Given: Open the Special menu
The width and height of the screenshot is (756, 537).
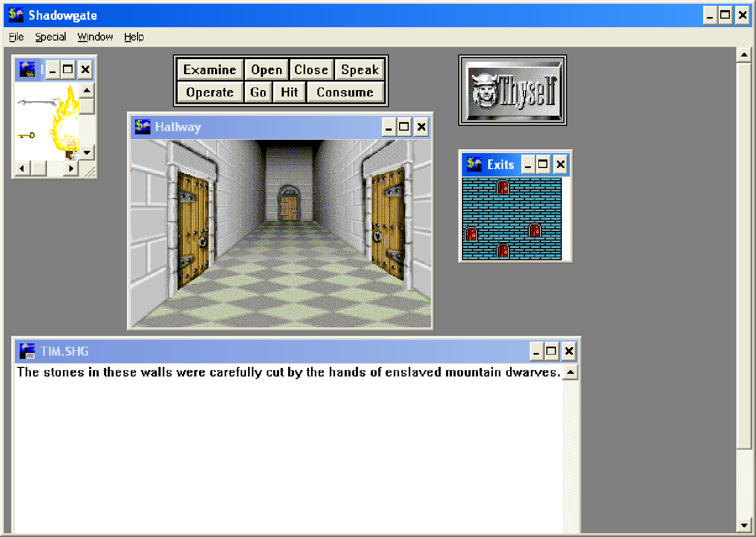Looking at the screenshot, I should [x=51, y=37].
